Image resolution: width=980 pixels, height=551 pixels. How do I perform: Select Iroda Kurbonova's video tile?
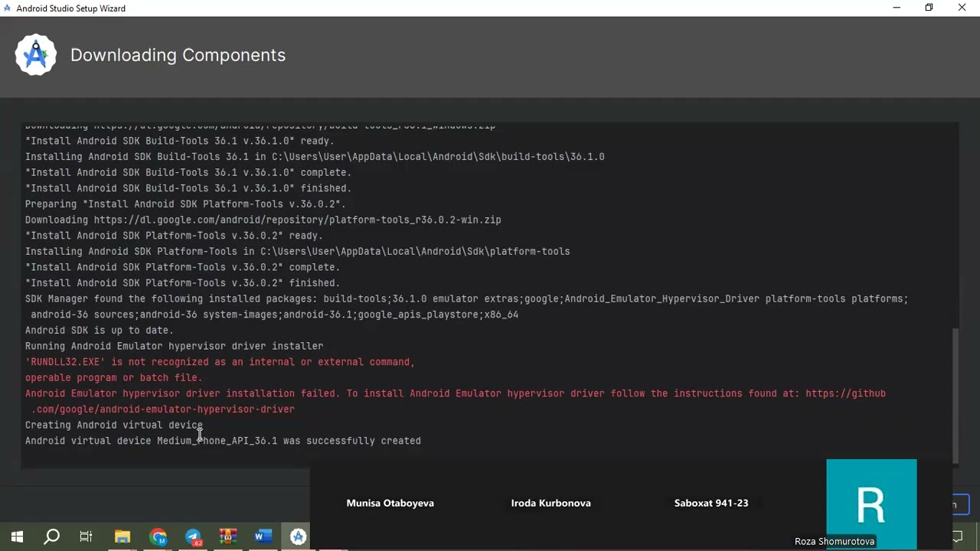point(550,503)
